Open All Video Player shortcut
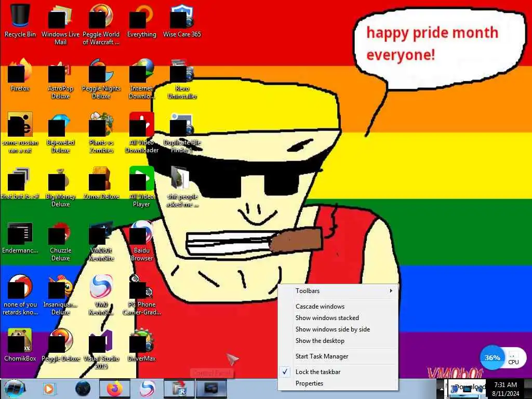 (x=141, y=187)
